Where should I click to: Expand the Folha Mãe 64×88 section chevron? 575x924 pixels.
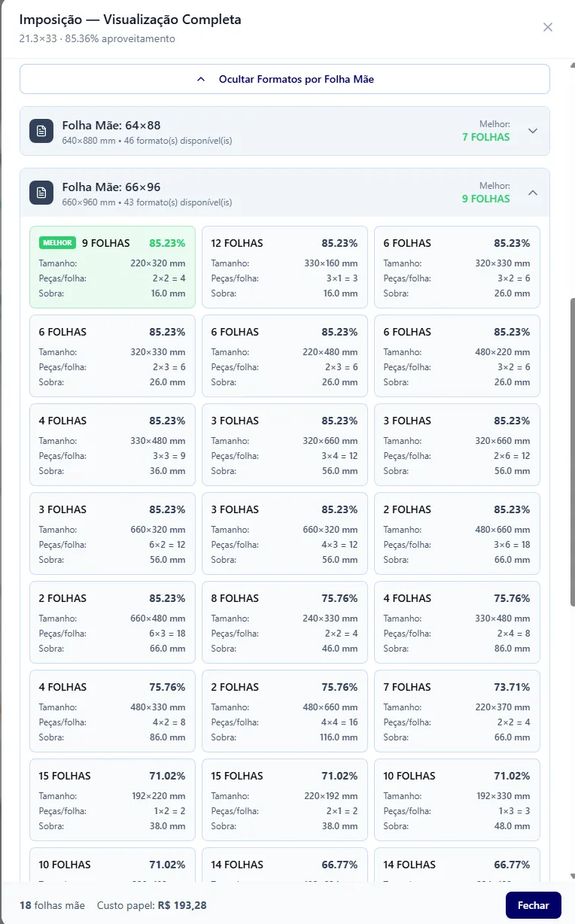coord(533,131)
